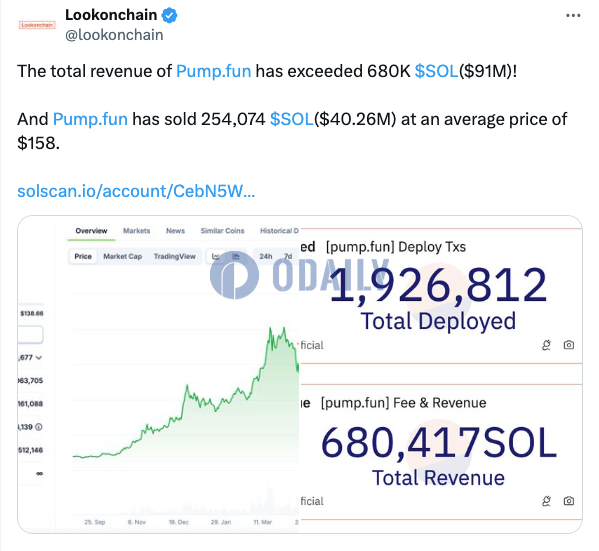Choose the 7d time range
This screenshot has width=599, height=551.
coord(288,256)
